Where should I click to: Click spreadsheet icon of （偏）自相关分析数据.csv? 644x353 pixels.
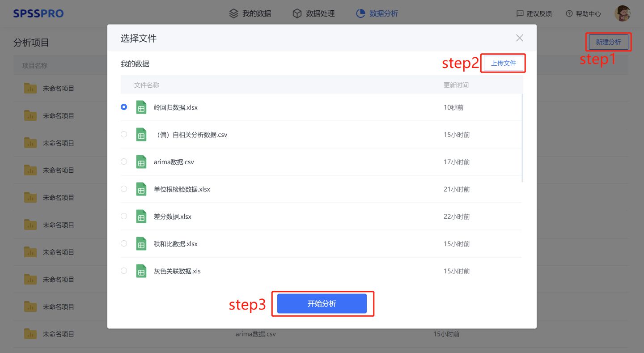(x=141, y=135)
